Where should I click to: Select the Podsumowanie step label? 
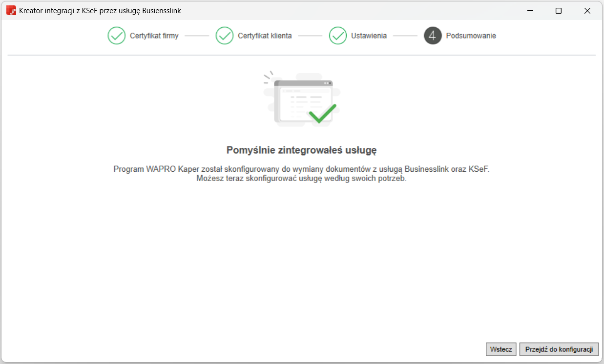(471, 36)
